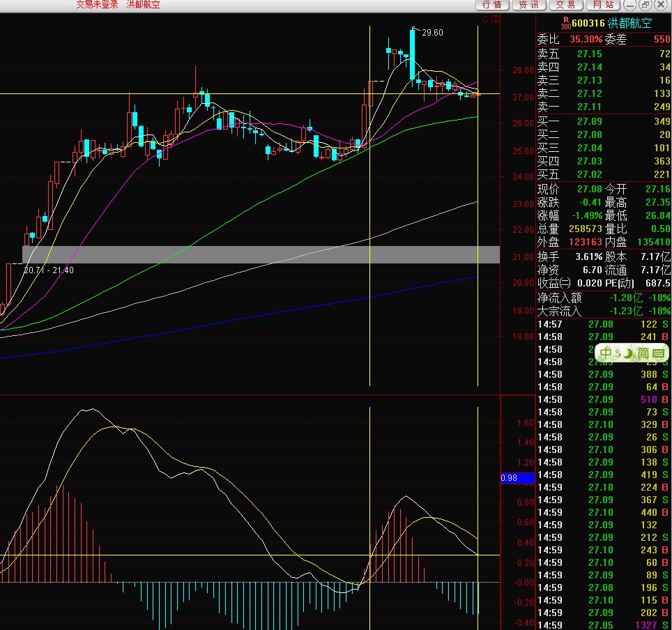Click the moon icon on IME bar

[627, 353]
